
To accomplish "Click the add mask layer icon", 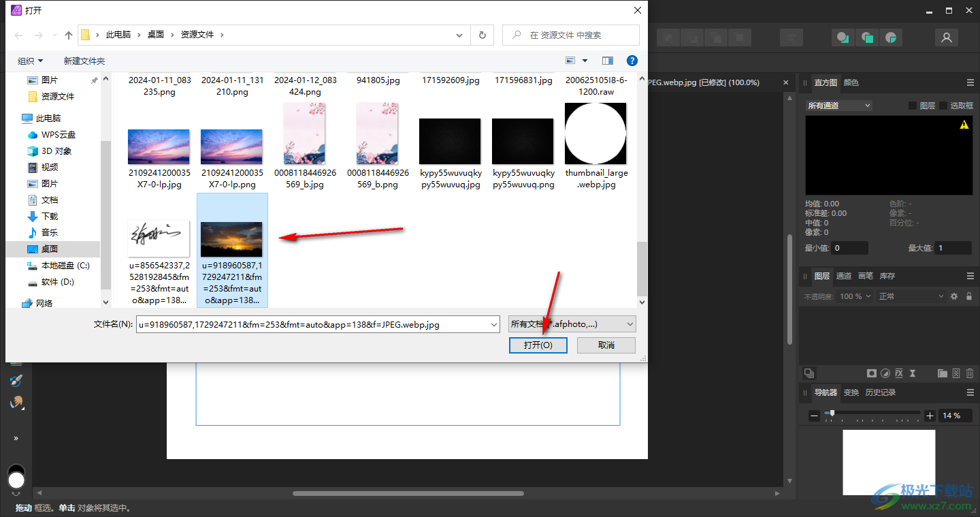I will pos(871,373).
